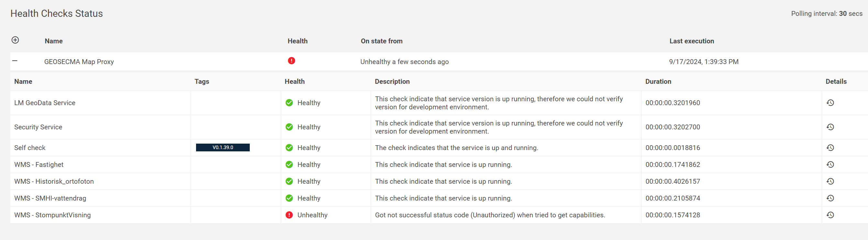Click the WMS - StompunktVisning row name
The image size is (868, 240).
tap(52, 215)
